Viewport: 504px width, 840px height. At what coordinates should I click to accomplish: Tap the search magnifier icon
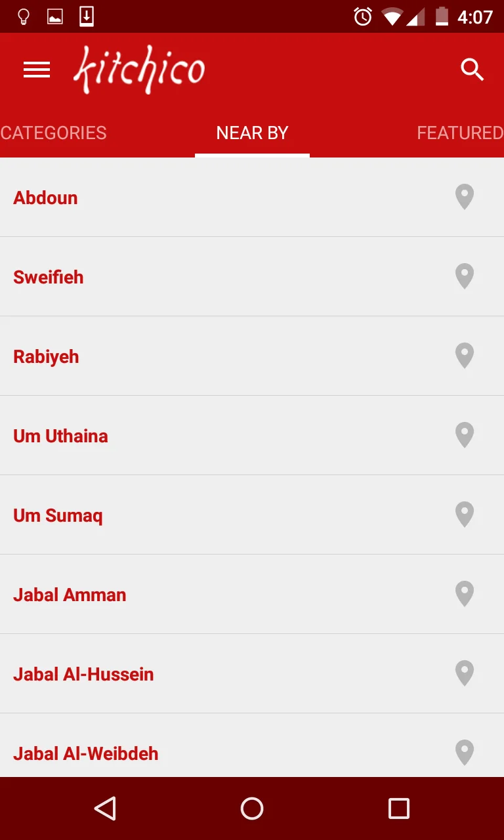pyautogui.click(x=472, y=69)
